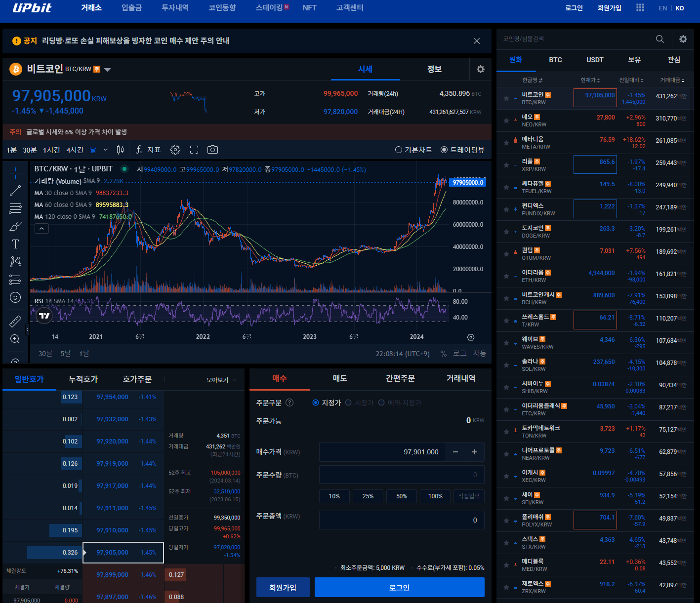Image resolution: width=700 pixels, height=603 pixels.
Task: Switch to 매도 order tab
Action: point(340,378)
